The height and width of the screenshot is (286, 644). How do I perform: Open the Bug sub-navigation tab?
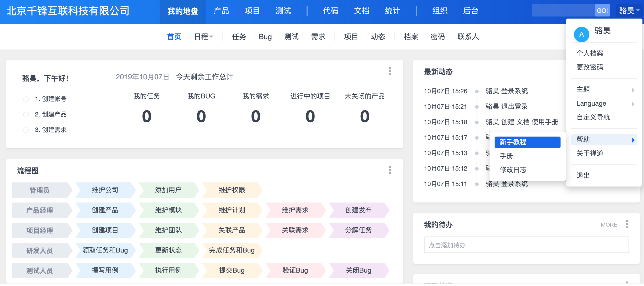[265, 37]
